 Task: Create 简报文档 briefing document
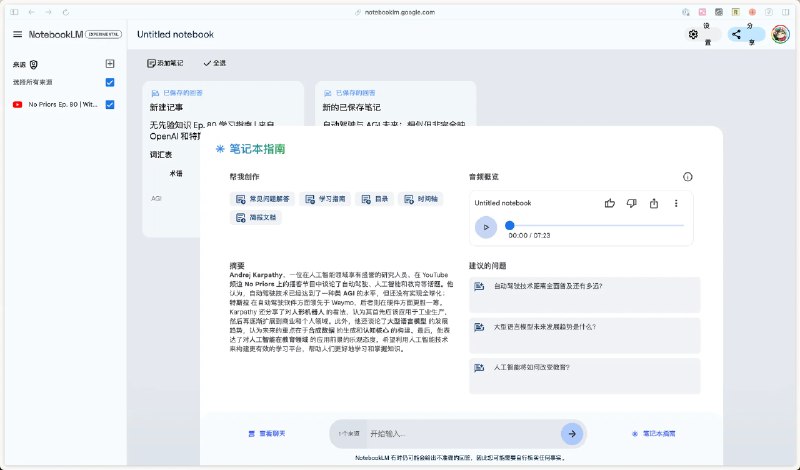coord(256,217)
